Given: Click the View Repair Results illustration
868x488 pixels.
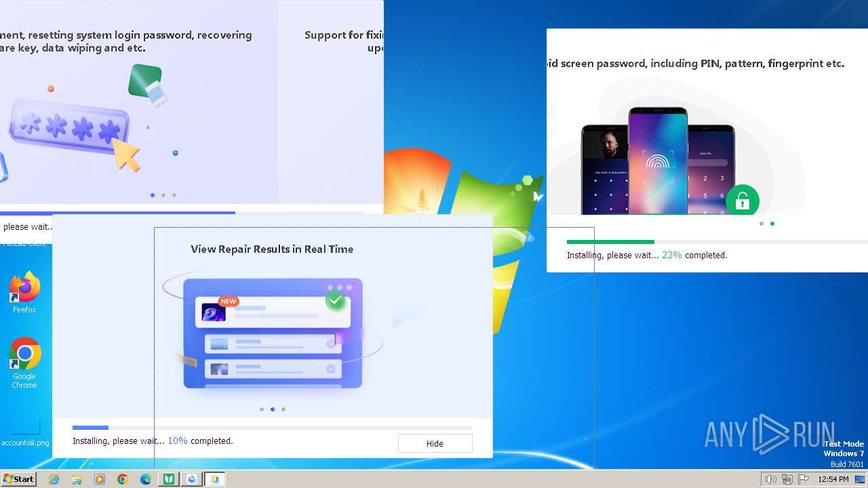Looking at the screenshot, I should click(273, 332).
